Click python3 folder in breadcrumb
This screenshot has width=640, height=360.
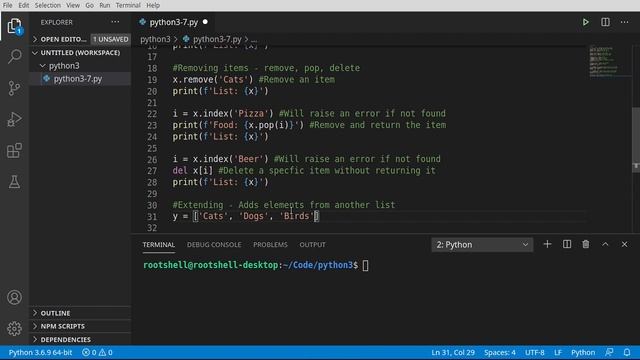(x=155, y=39)
